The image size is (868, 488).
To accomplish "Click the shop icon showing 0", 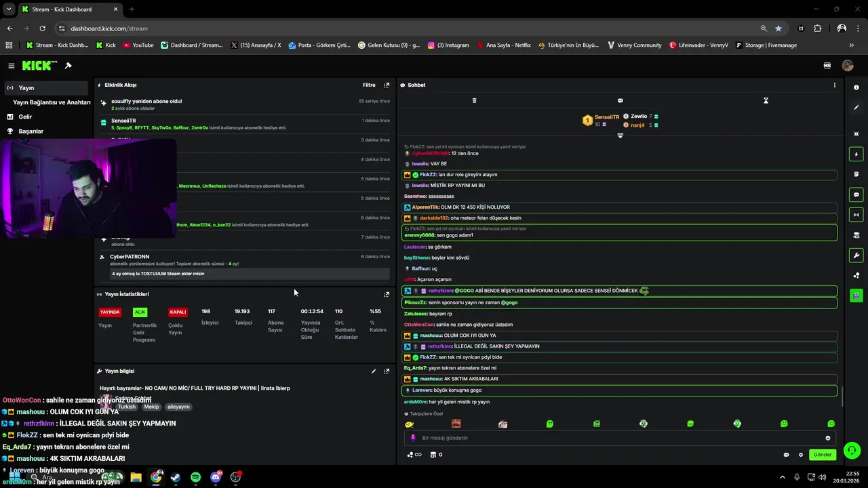I will 437,455.
